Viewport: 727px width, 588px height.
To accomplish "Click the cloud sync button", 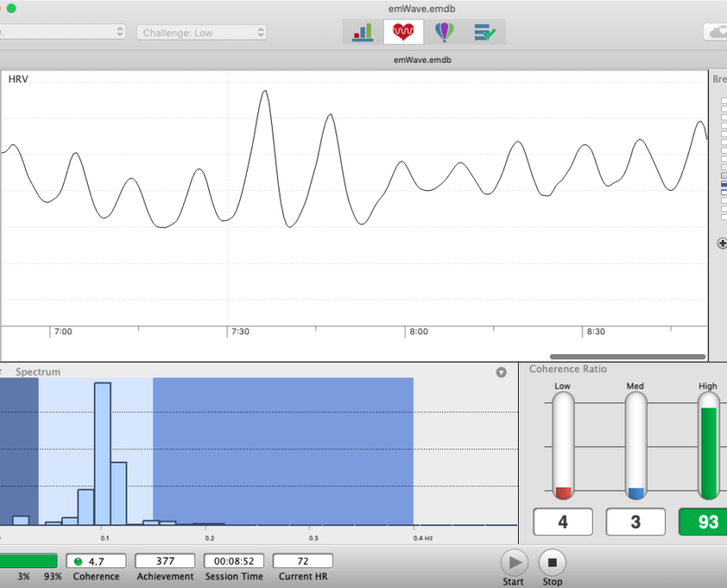I will (x=716, y=32).
